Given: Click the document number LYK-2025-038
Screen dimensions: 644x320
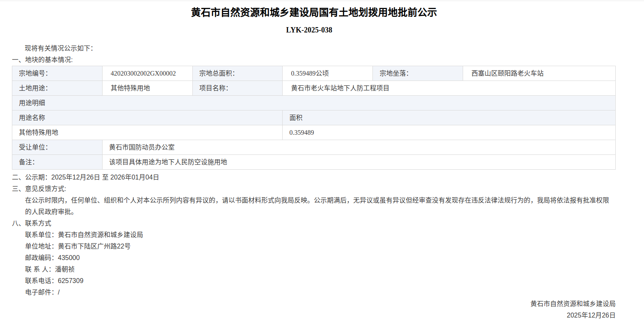Looking at the screenshot, I should (x=309, y=30).
